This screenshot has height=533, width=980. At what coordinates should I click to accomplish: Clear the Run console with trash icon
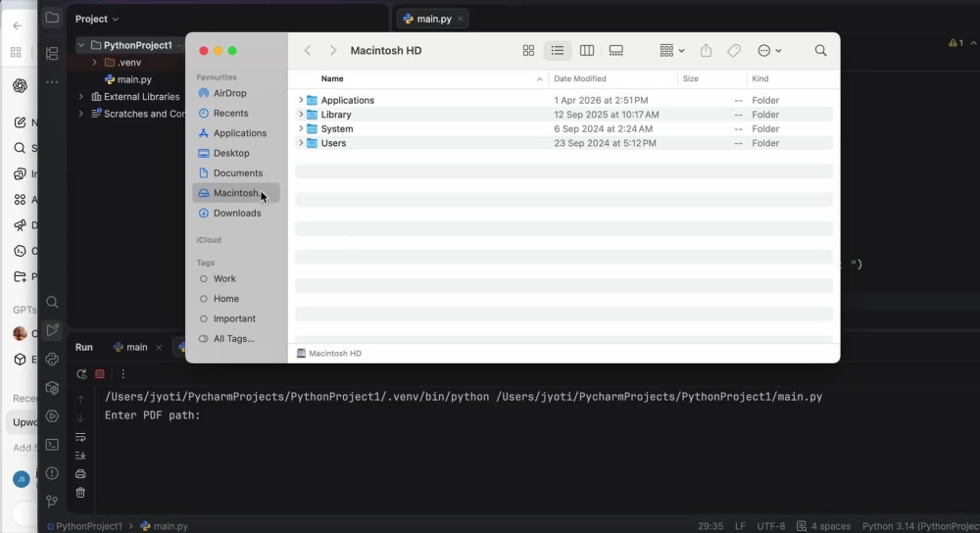[80, 493]
